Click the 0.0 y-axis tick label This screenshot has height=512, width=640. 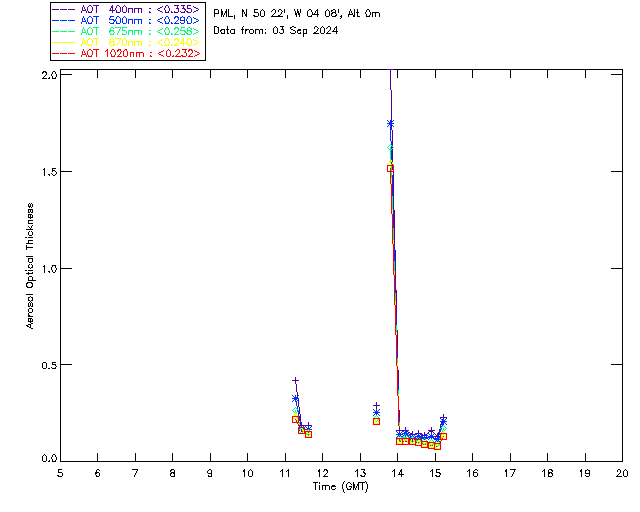point(49,459)
